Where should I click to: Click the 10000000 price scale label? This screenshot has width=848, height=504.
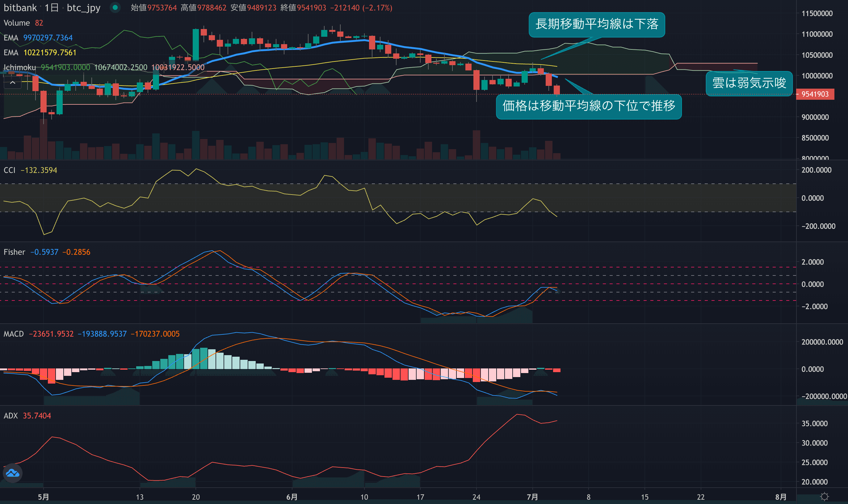pyautogui.click(x=817, y=76)
